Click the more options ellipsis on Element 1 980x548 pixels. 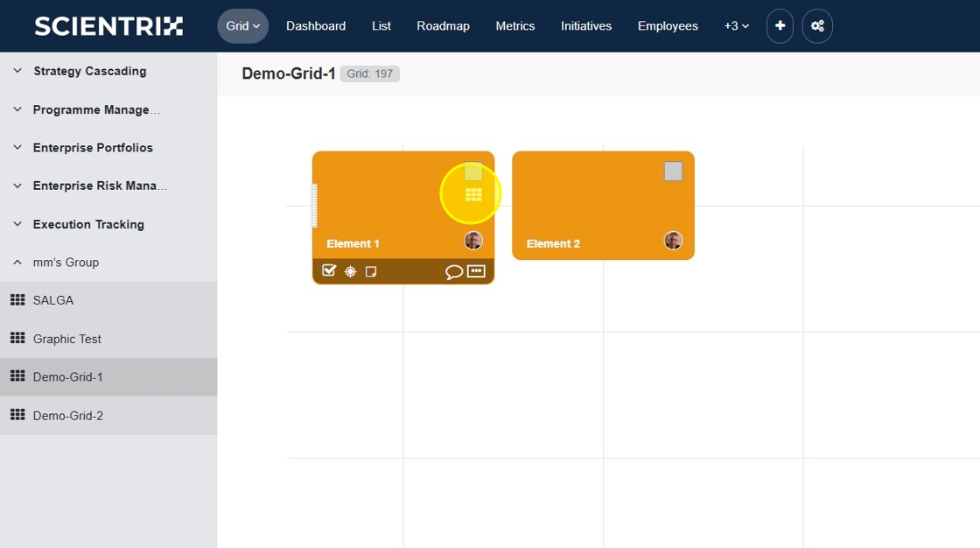[476, 270]
